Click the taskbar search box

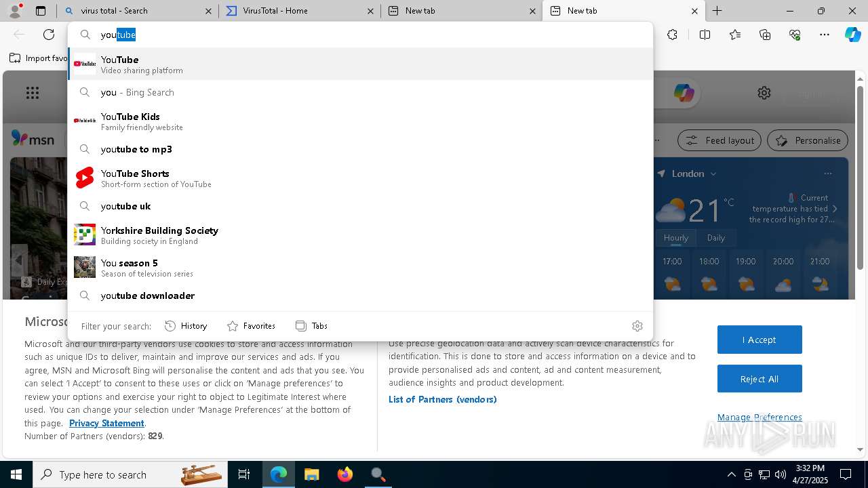[x=130, y=474]
